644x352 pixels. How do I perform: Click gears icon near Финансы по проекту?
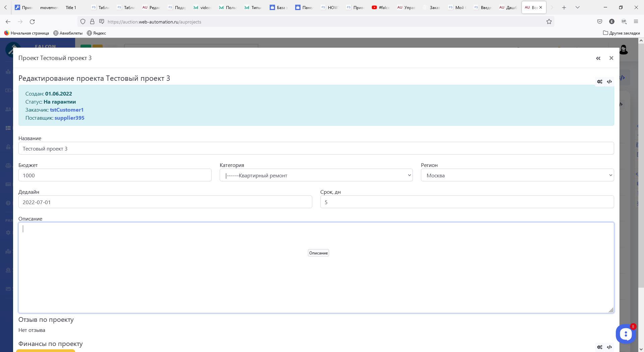tap(600, 347)
